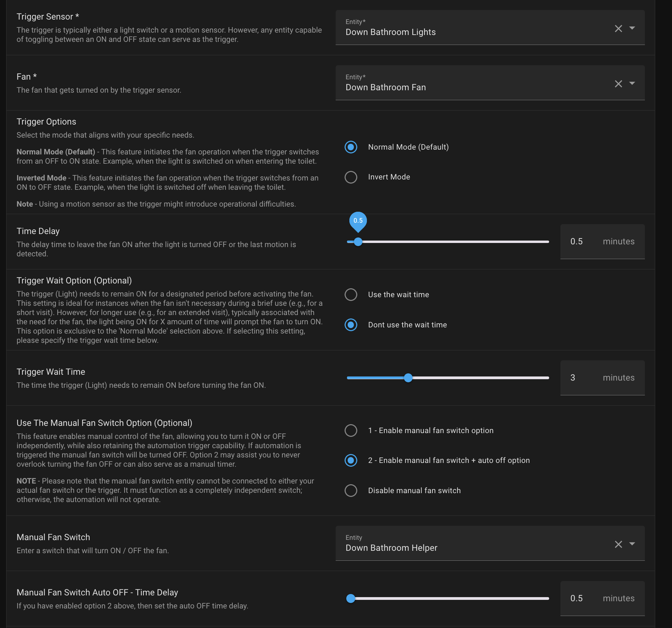Screen dimensions: 672x628
Task: Click the Manual Fan Auto OFF slider handle
Action: point(351,598)
